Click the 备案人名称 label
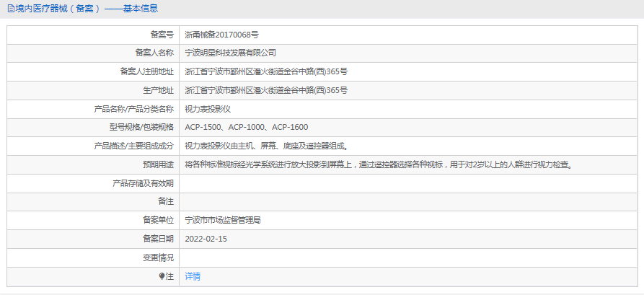644x295 pixels. pyautogui.click(x=154, y=53)
